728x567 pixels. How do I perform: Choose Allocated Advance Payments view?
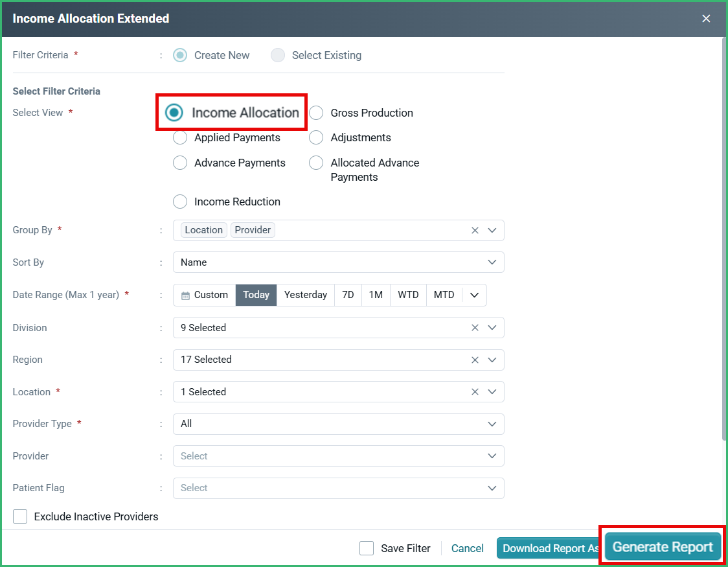316,163
